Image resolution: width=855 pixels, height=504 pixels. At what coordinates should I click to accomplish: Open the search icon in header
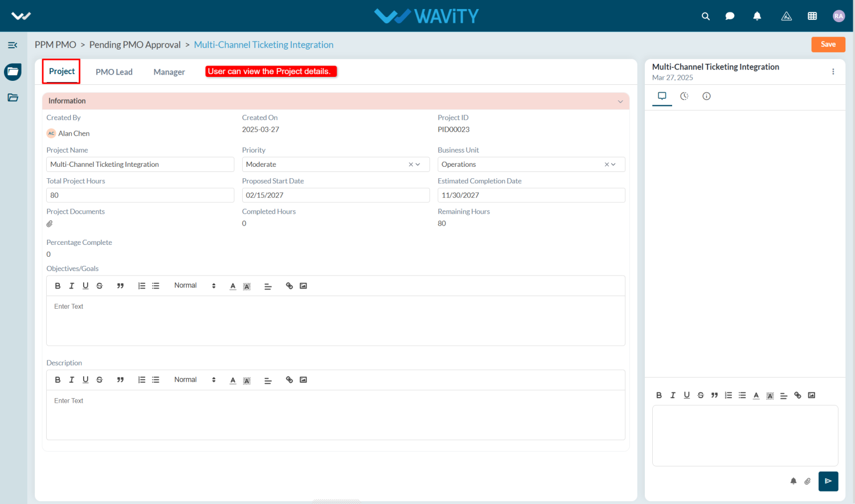coord(705,16)
